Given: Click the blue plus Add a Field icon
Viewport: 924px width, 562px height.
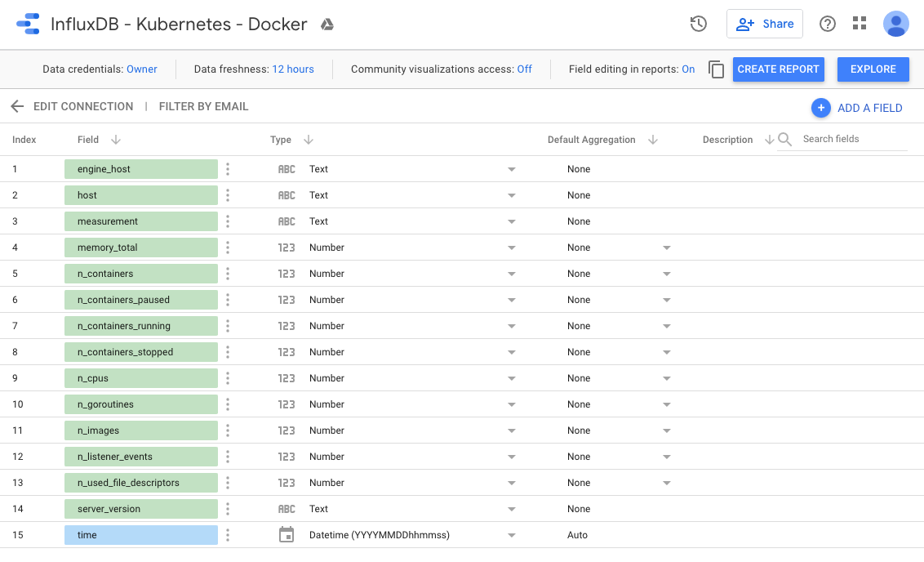Looking at the screenshot, I should pyautogui.click(x=821, y=108).
